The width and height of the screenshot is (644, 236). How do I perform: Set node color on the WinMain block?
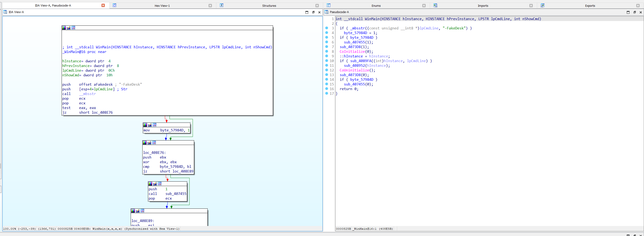pos(64,28)
